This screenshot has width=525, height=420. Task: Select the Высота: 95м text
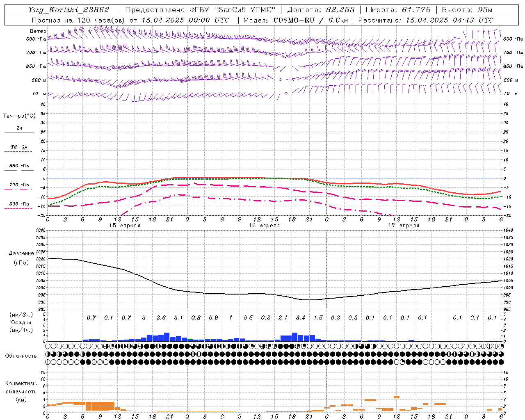tap(467, 10)
